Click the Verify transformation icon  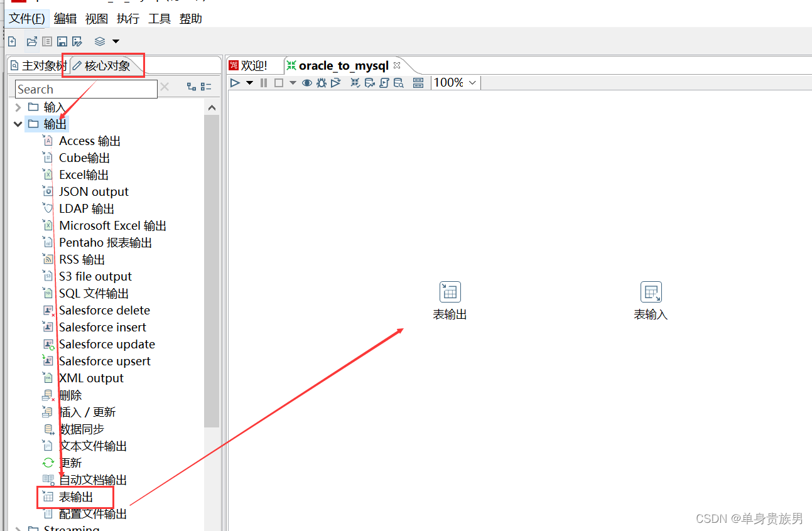pyautogui.click(x=355, y=82)
